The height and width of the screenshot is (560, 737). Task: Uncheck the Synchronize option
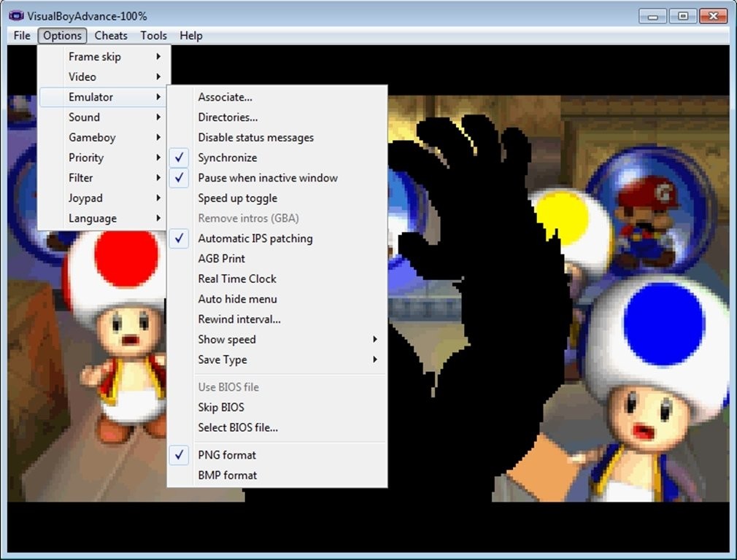click(277, 157)
